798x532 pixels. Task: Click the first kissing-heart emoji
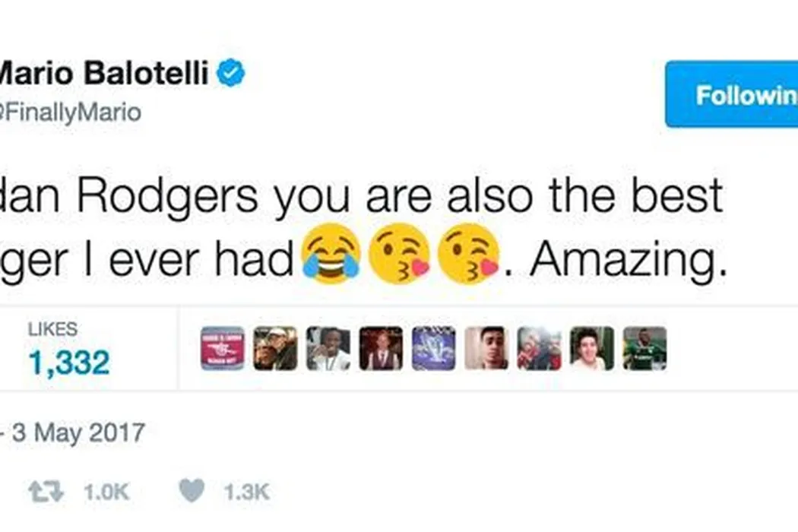click(x=398, y=254)
